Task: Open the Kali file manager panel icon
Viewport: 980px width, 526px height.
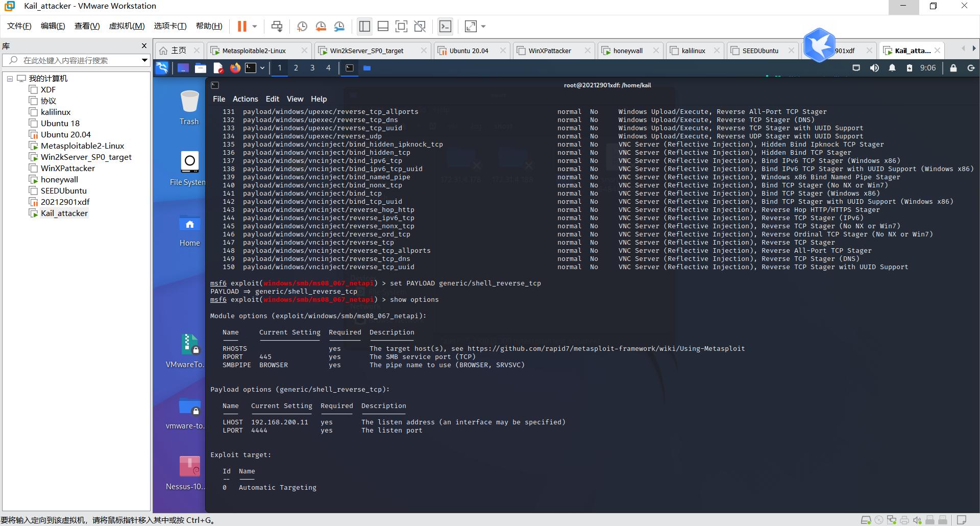Action: pos(201,68)
